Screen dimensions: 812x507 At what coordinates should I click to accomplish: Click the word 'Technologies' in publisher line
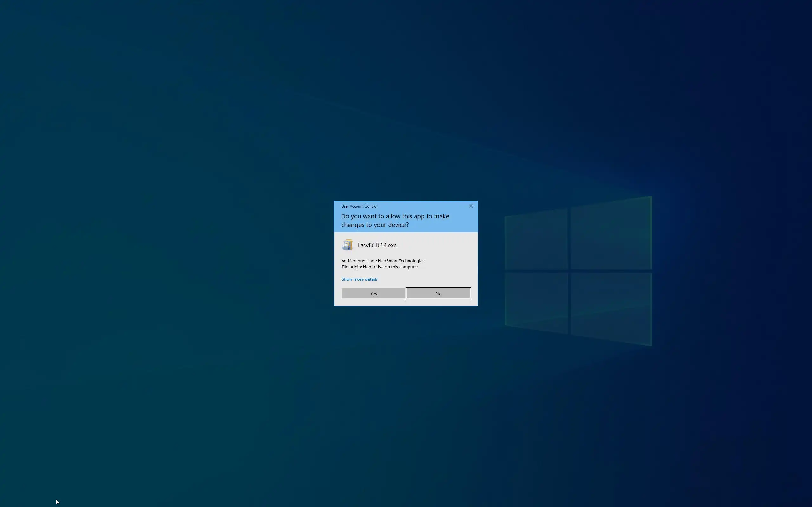click(411, 261)
